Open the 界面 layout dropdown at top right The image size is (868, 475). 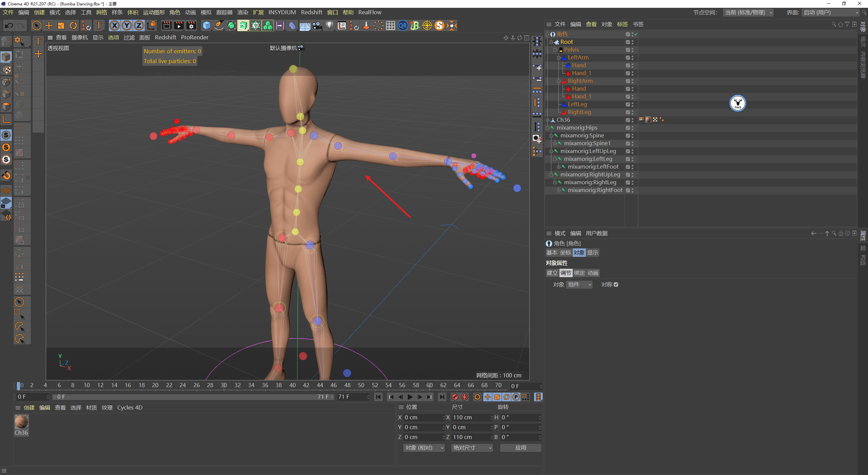point(830,12)
